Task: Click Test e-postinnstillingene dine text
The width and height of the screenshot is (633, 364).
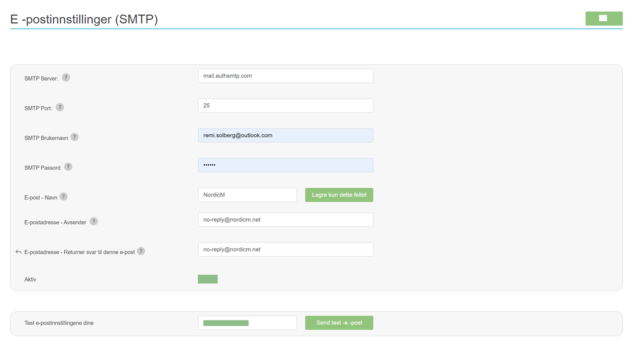Action: click(59, 323)
